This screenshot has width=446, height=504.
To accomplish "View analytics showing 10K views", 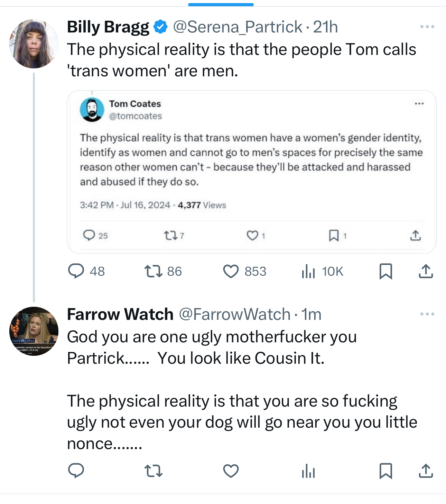I will pyautogui.click(x=308, y=271).
